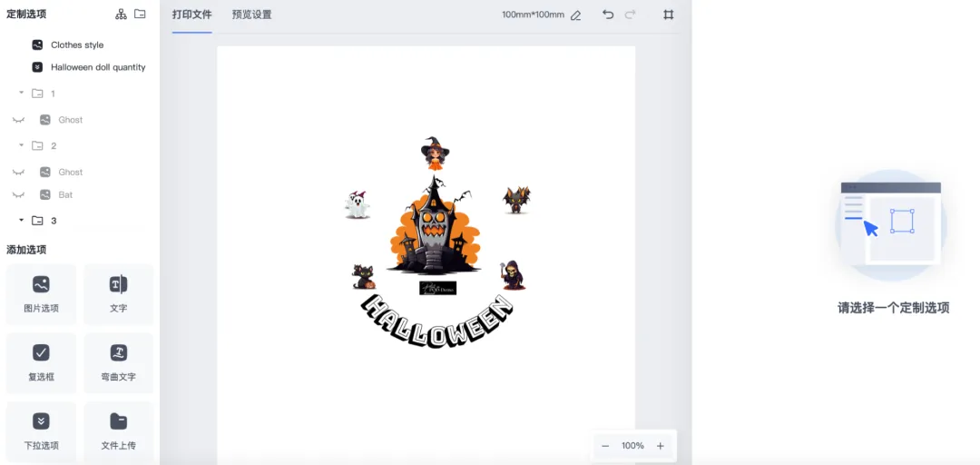Click the hierarchy tree icon beside 定制选项
The width and height of the screenshot is (980, 465).
coord(122,15)
